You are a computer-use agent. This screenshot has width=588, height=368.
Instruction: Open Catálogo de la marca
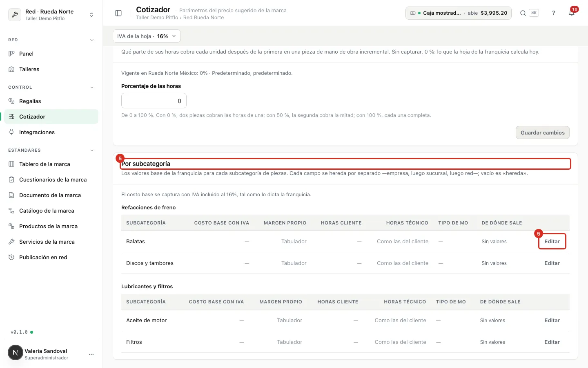click(x=51, y=211)
